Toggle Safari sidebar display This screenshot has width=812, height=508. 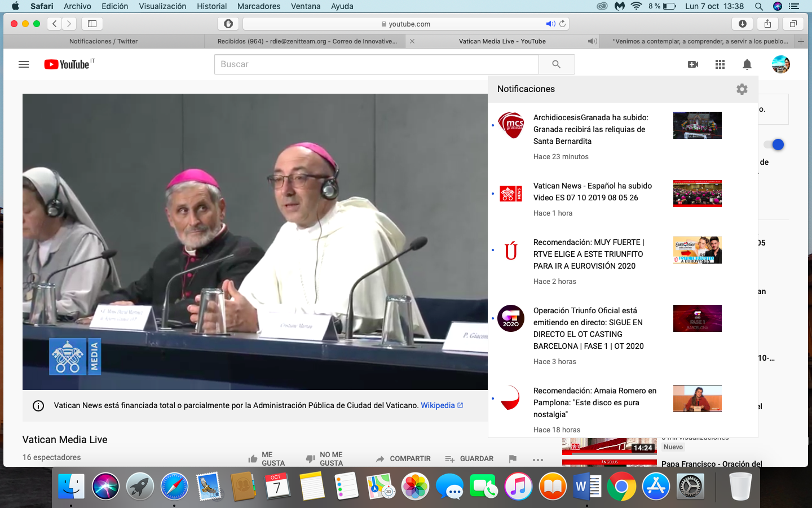coord(92,24)
